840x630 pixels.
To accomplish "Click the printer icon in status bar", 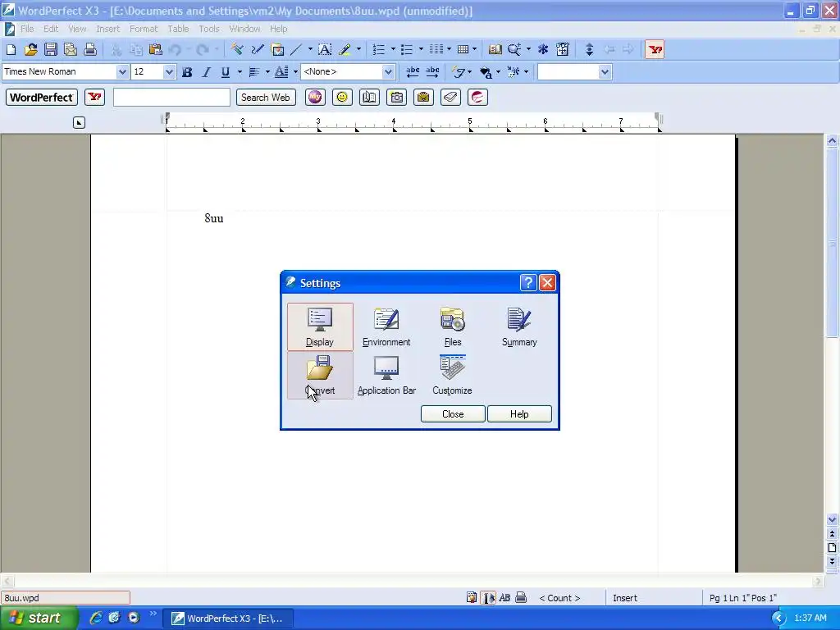I will coord(521,597).
